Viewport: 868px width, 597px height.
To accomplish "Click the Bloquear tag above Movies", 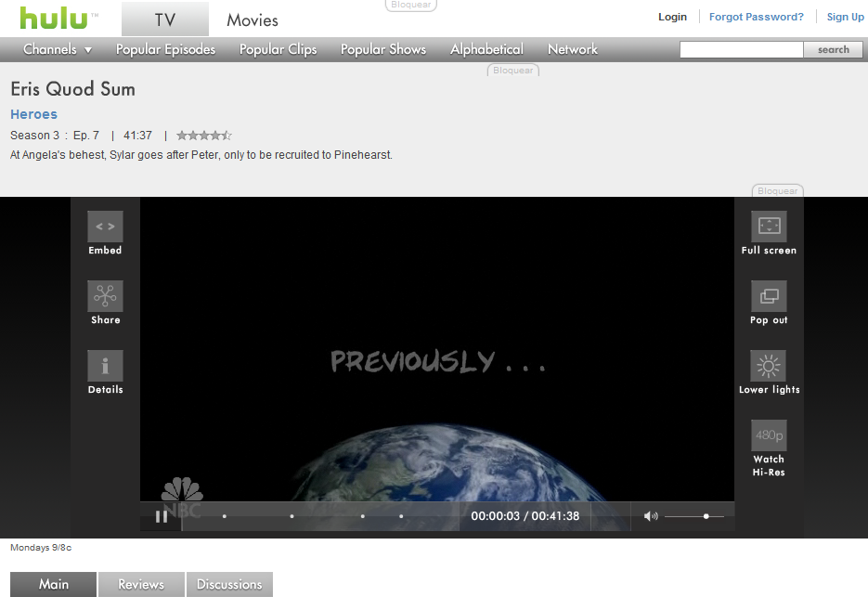I will [410, 5].
